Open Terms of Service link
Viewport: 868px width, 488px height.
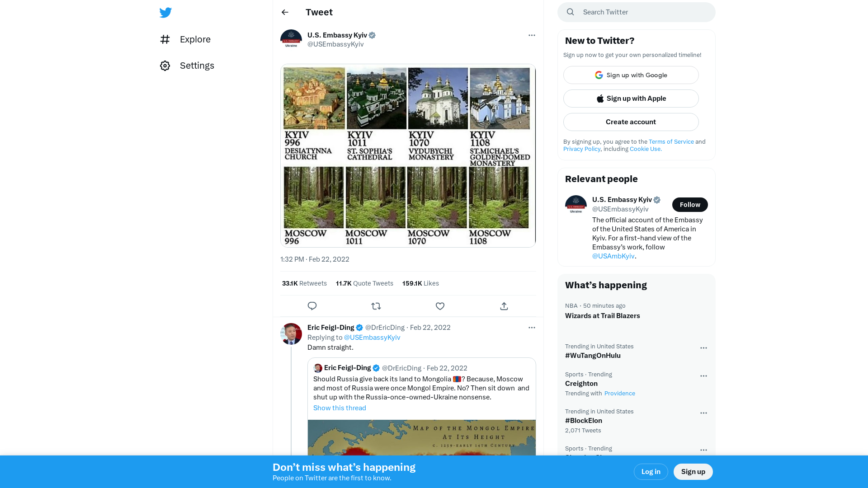(671, 141)
